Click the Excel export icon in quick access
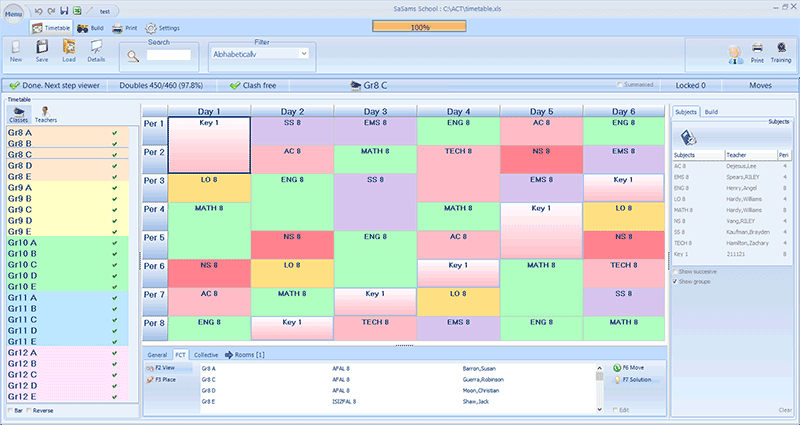Image resolution: width=800 pixels, height=425 pixels. pos(77,11)
